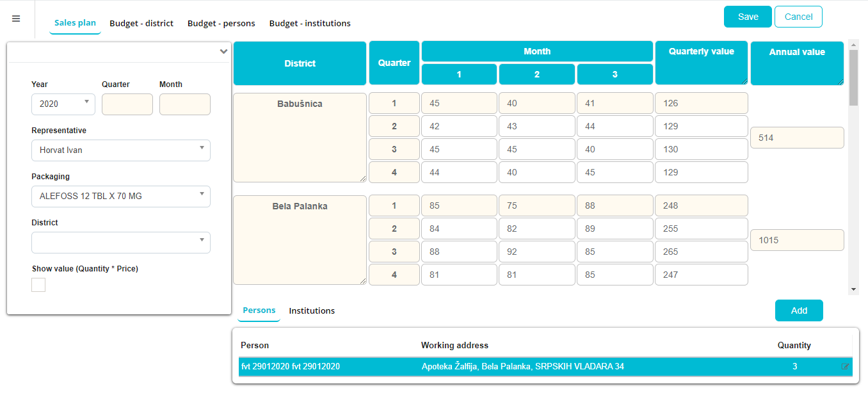This screenshot has height=402, width=868.
Task: Click the edit icon in person row
Action: 845,367
